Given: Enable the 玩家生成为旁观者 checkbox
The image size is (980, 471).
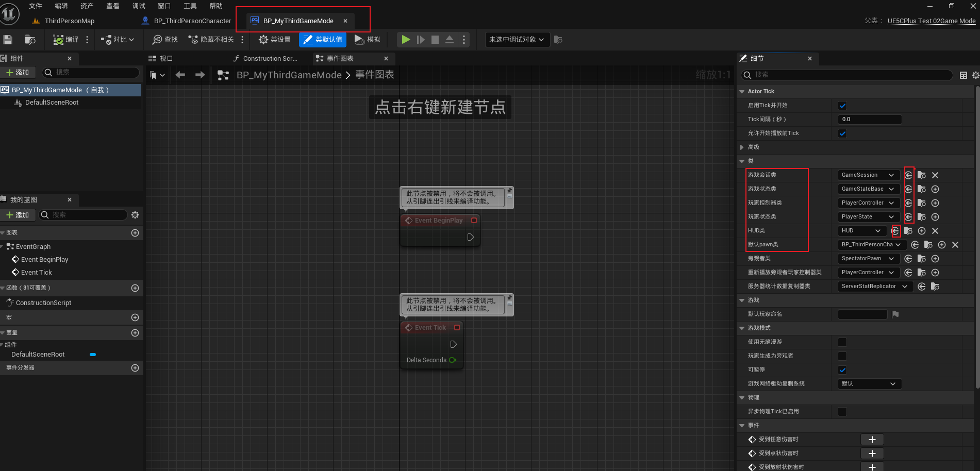Looking at the screenshot, I should [x=842, y=356].
